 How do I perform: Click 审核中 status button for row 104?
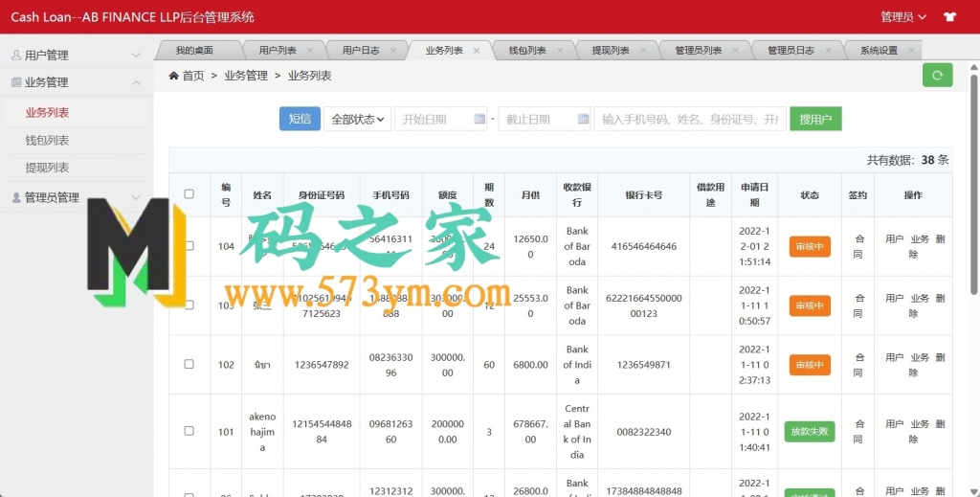[810, 246]
